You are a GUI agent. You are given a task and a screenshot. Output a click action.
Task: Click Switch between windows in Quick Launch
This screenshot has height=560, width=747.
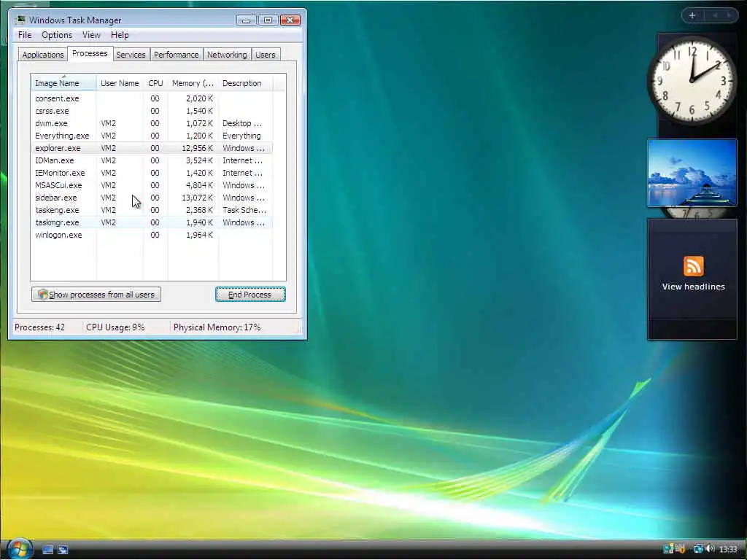(x=63, y=550)
